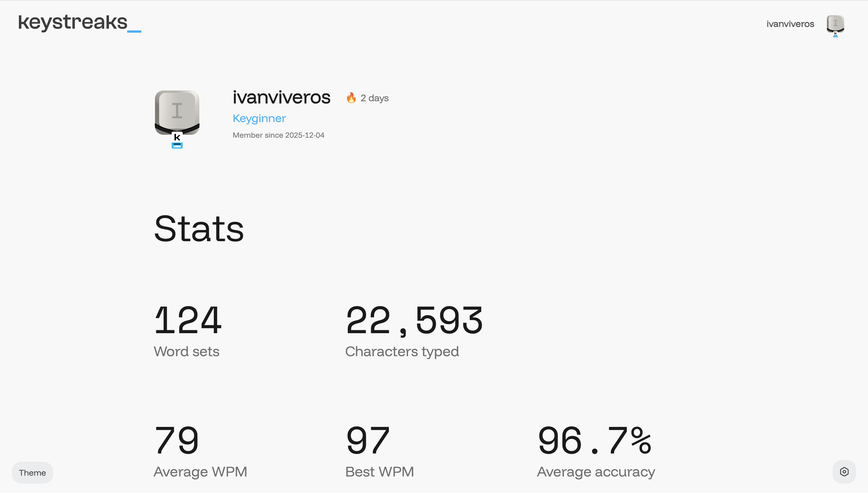
Task: Click the 97 Best WPM value
Action: click(368, 440)
